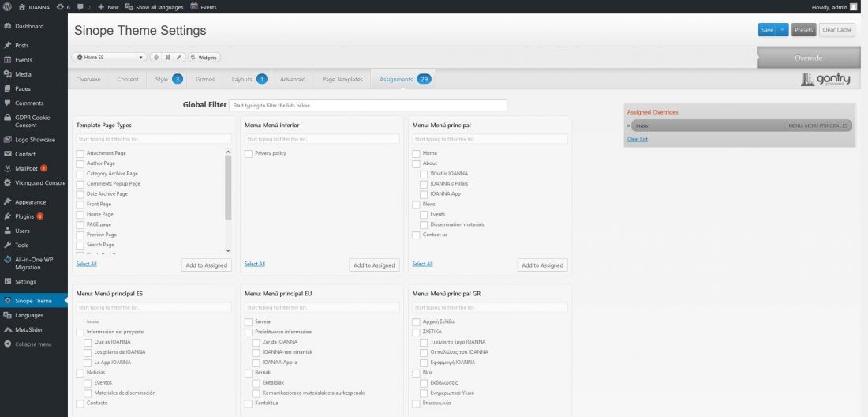Switch to the Overview tab

pos(88,79)
